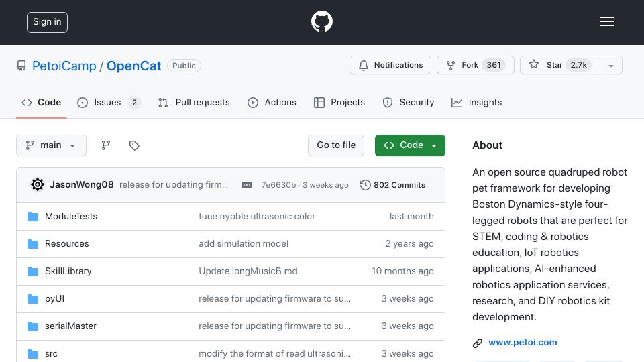The height and width of the screenshot is (362, 644).
Task: Click the Public visibility label
Action: point(184,66)
